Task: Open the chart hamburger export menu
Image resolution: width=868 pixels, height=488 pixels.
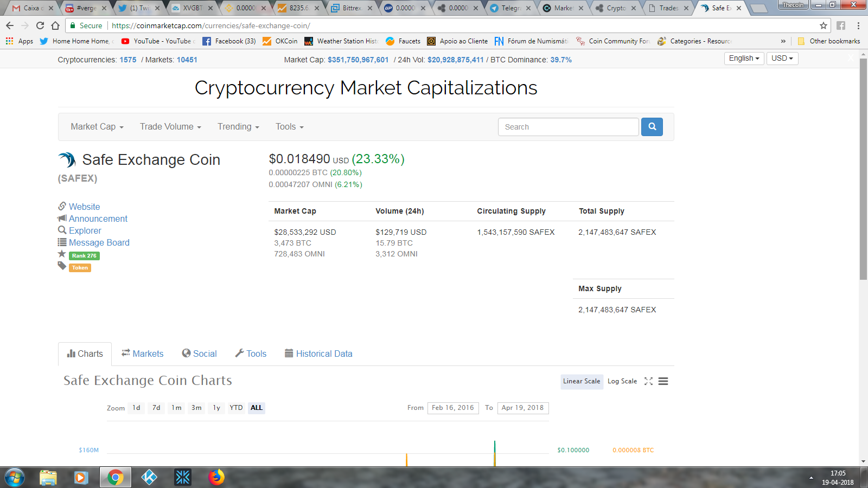Action: [663, 381]
